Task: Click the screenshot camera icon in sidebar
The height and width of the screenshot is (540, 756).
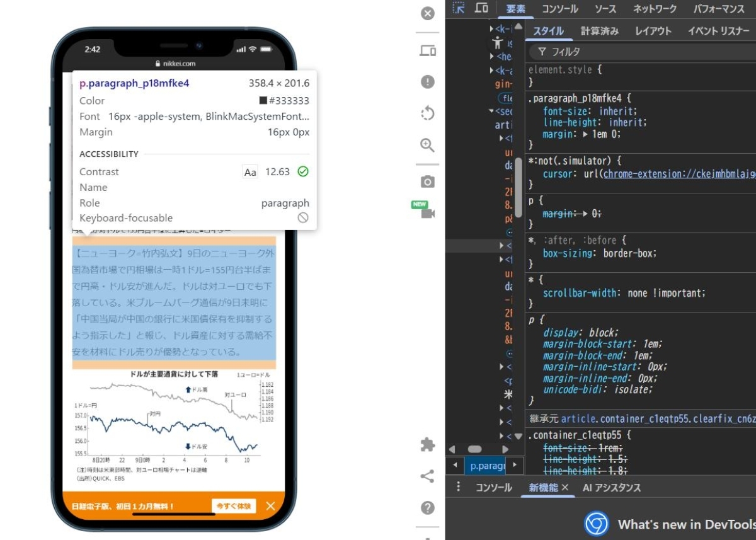Action: [428, 182]
